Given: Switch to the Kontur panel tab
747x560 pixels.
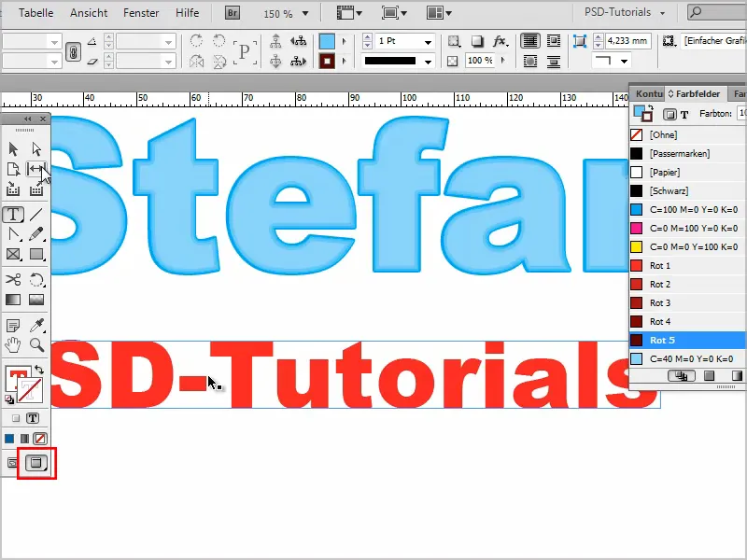Looking at the screenshot, I should click(648, 94).
